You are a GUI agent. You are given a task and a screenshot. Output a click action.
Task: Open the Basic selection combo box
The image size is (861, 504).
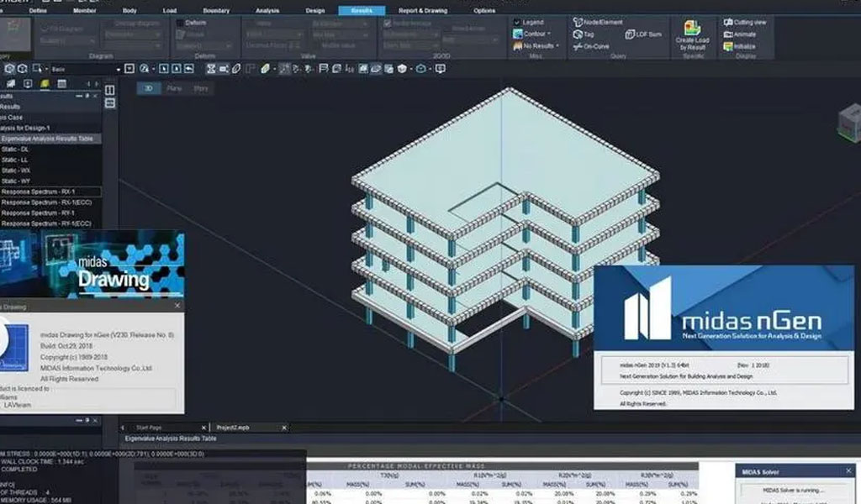(86, 69)
